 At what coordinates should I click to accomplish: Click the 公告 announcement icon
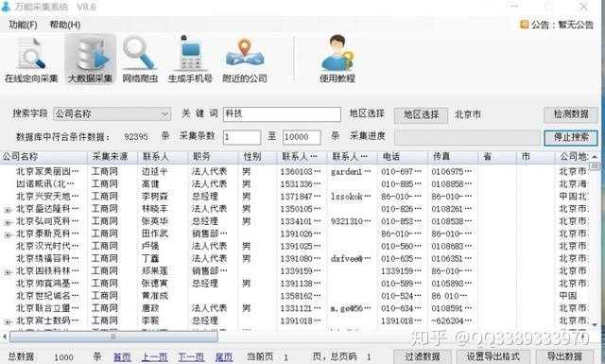click(524, 25)
